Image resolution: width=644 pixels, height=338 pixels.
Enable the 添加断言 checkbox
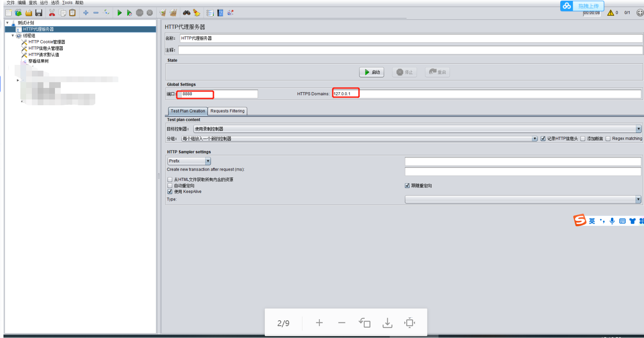[x=583, y=139]
